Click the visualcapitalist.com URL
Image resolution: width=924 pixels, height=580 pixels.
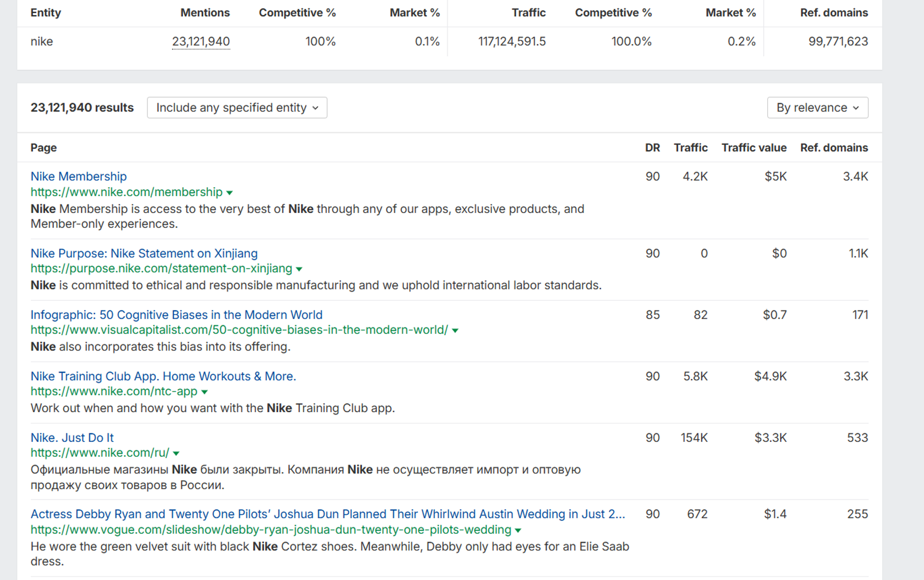[x=239, y=330]
